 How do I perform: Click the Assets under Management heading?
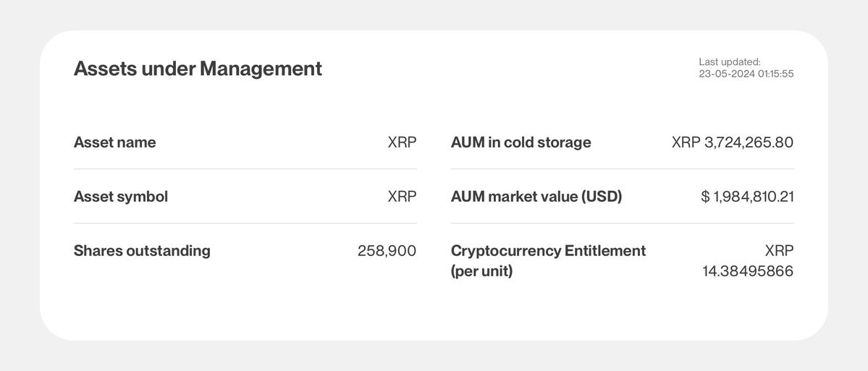click(198, 69)
